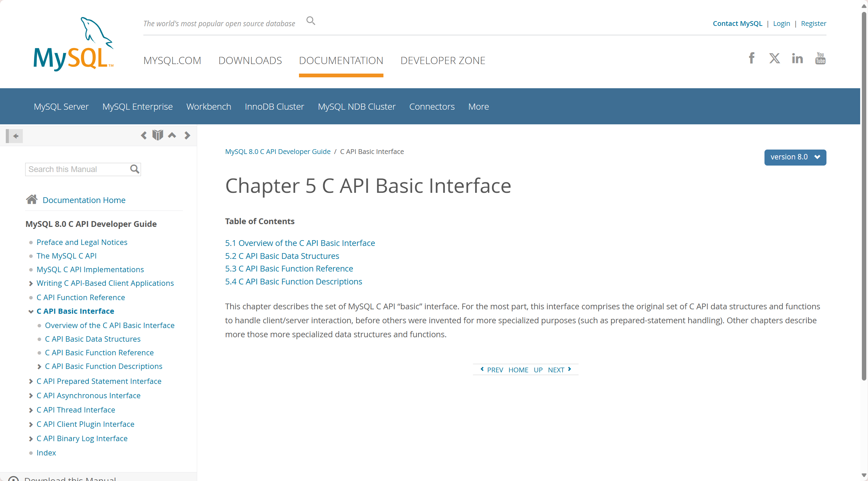This screenshot has width=868, height=481.
Task: Open 5.2 C API Basic Data Structures link
Action: point(282,256)
